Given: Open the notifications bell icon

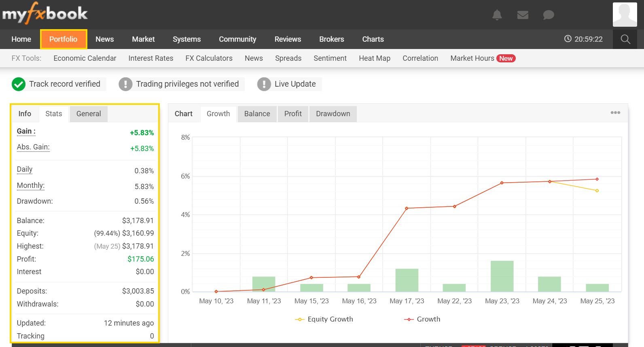Looking at the screenshot, I should pos(497,15).
